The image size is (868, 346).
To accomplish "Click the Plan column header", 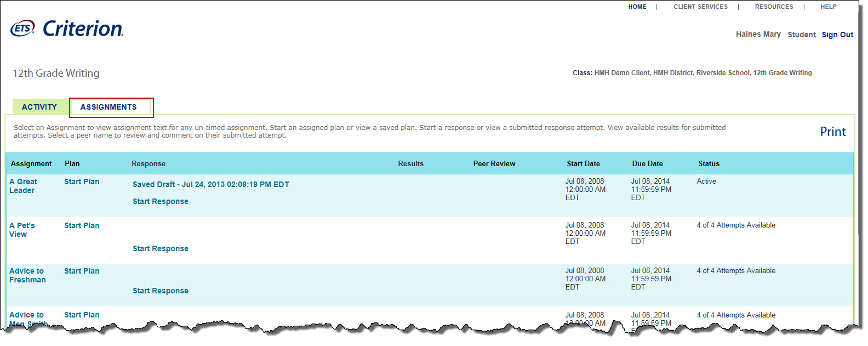I will (x=72, y=163).
